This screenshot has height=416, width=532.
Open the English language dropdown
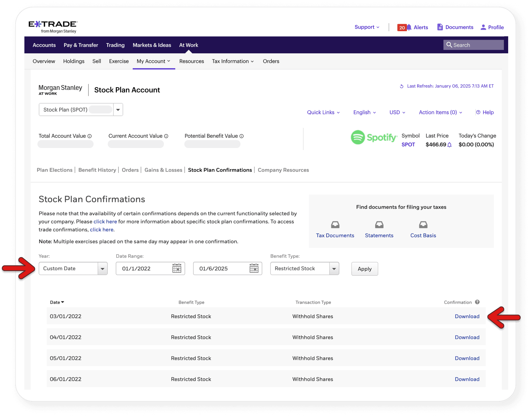pos(365,112)
